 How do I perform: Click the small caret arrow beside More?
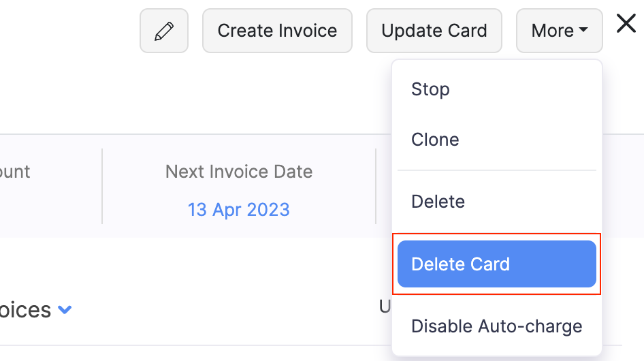click(583, 31)
